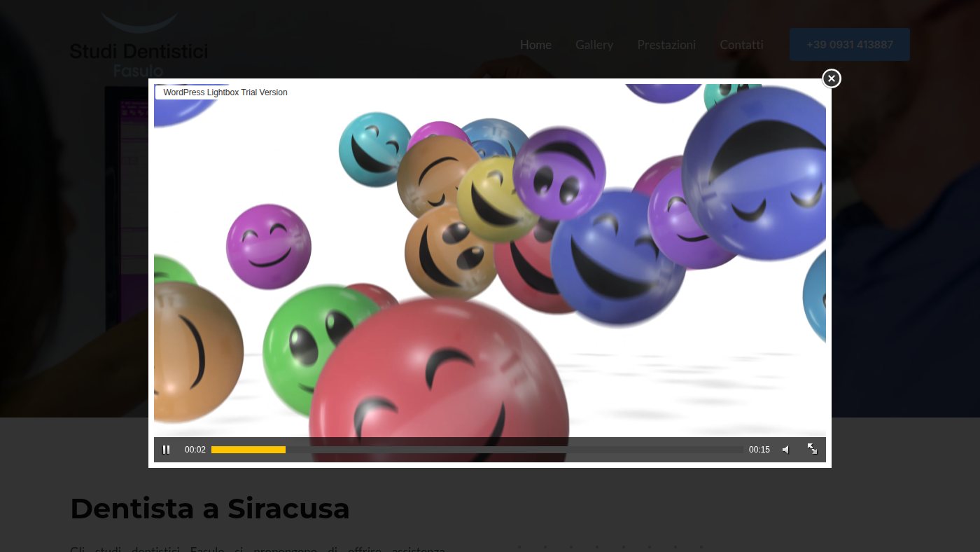The width and height of the screenshot is (980, 552).
Task: Close the lightbox popup
Action: (831, 78)
